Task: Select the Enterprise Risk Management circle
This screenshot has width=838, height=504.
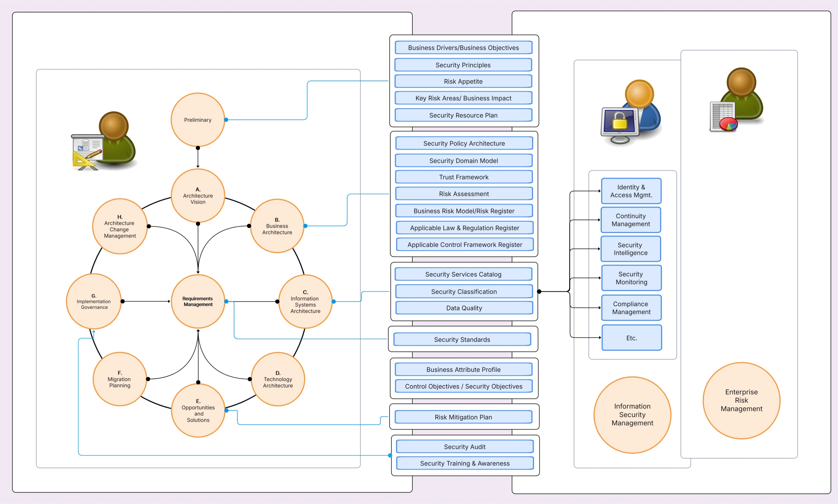Action: point(741,400)
